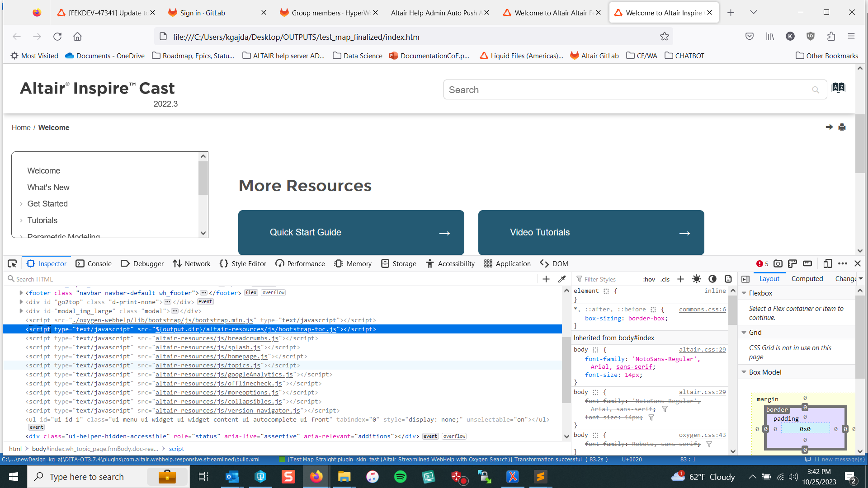
Task: Open oxygen.css:43 source link
Action: [x=702, y=435]
